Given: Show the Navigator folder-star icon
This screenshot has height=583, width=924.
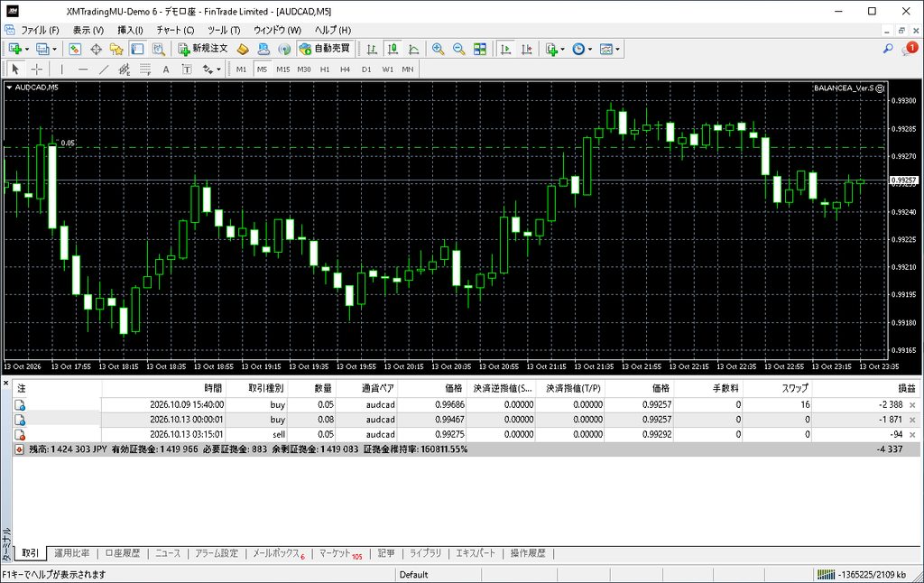Looking at the screenshot, I should pos(116,49).
